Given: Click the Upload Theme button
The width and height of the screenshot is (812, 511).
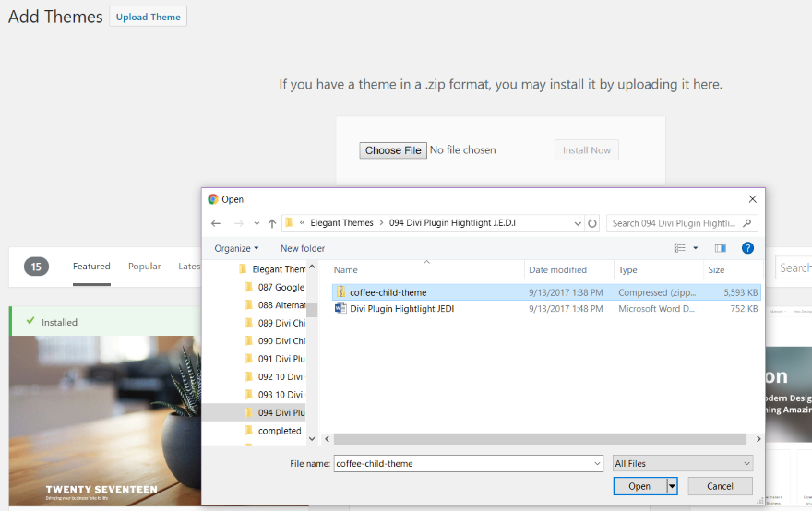Looking at the screenshot, I should (148, 17).
